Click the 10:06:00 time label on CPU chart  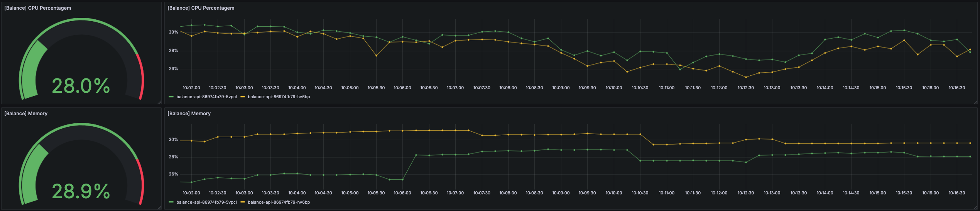point(402,88)
